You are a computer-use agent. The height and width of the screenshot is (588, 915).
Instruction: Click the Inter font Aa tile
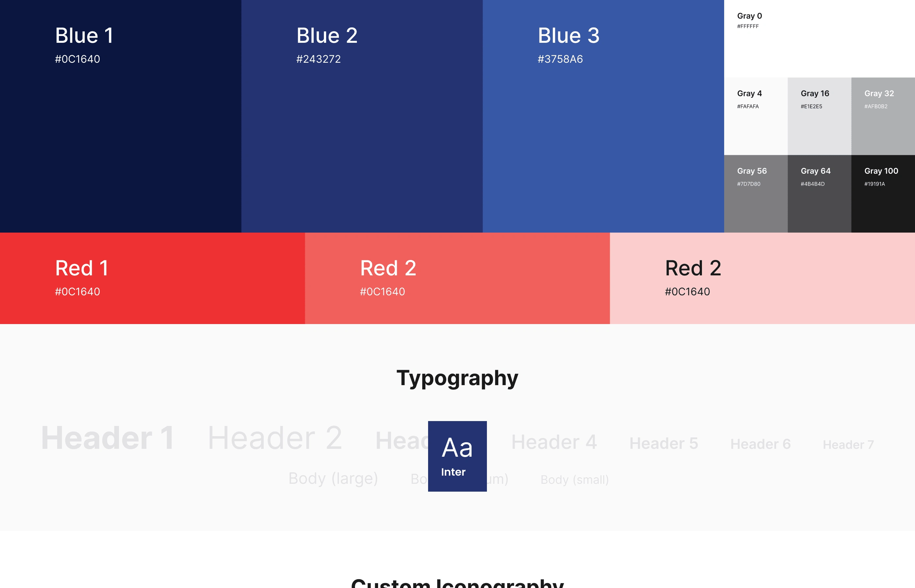click(x=457, y=456)
